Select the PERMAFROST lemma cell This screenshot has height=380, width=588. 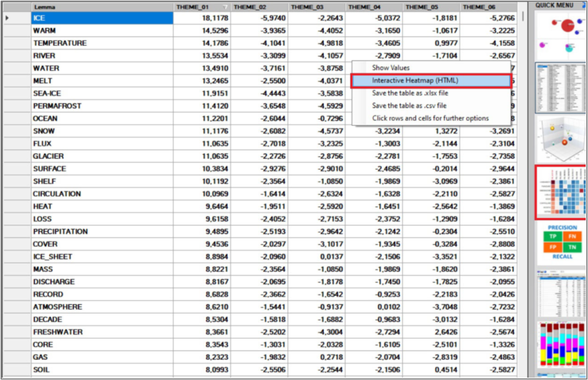click(x=102, y=106)
